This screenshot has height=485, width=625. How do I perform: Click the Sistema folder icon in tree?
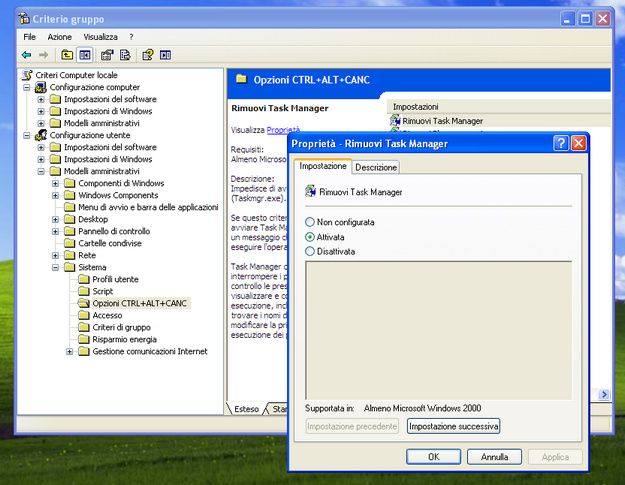coord(70,267)
